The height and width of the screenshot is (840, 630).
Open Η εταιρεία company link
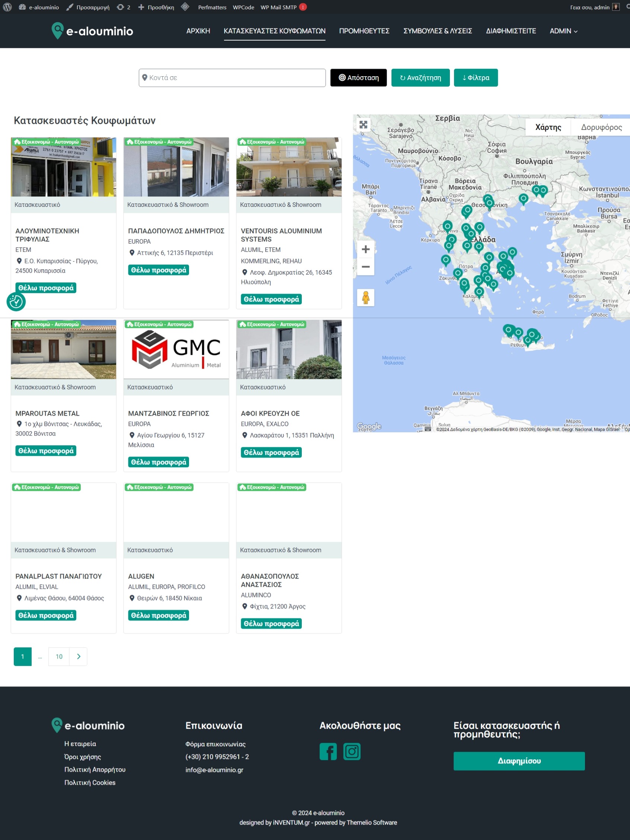coord(80,744)
